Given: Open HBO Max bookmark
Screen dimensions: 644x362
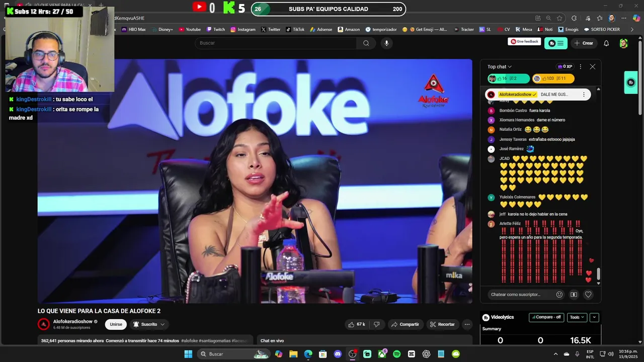Looking at the screenshot, I should (x=133, y=30).
